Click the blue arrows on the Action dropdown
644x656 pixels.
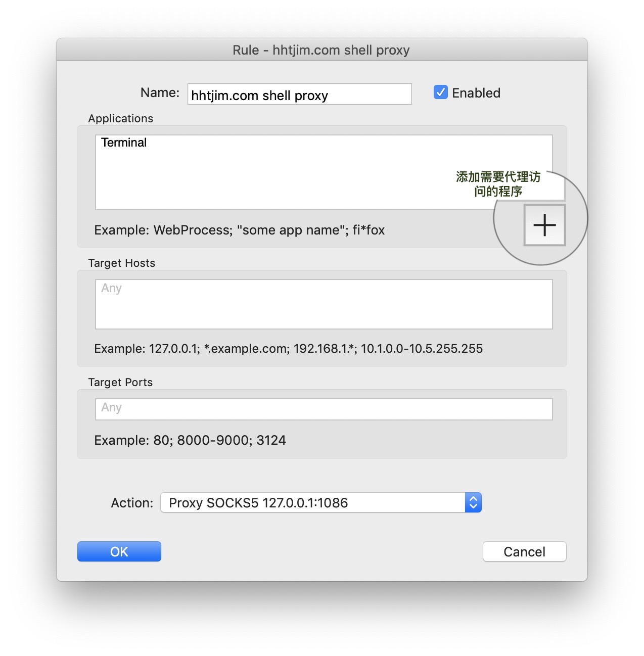coord(473,502)
